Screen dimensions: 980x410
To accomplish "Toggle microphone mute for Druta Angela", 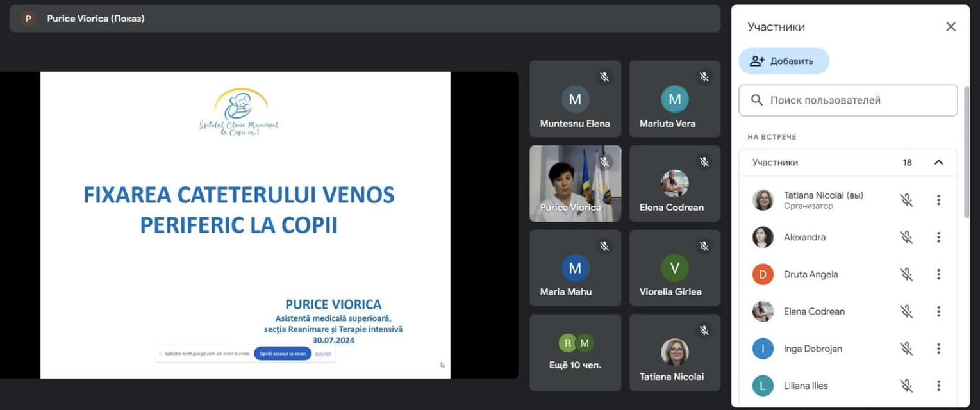I will coord(906,274).
